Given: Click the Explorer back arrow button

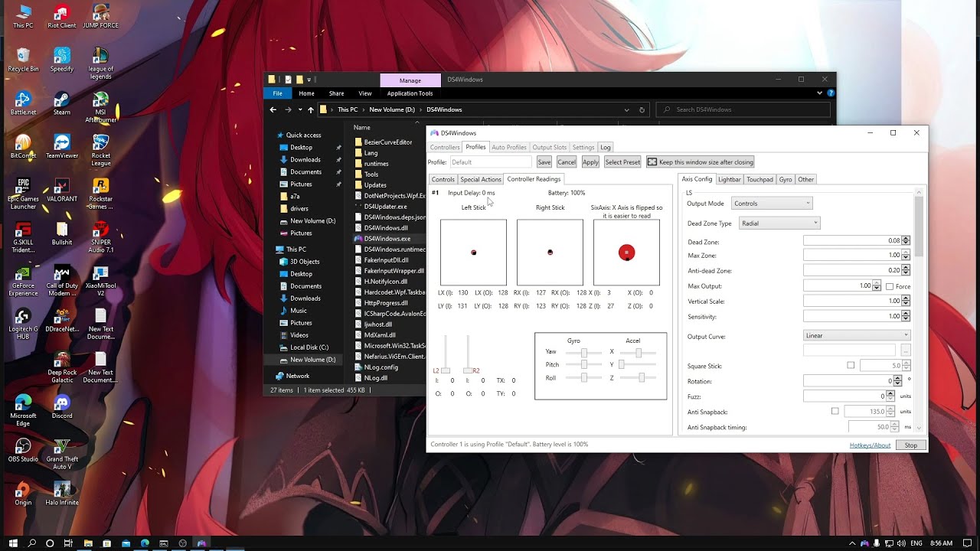Looking at the screenshot, I should point(273,109).
